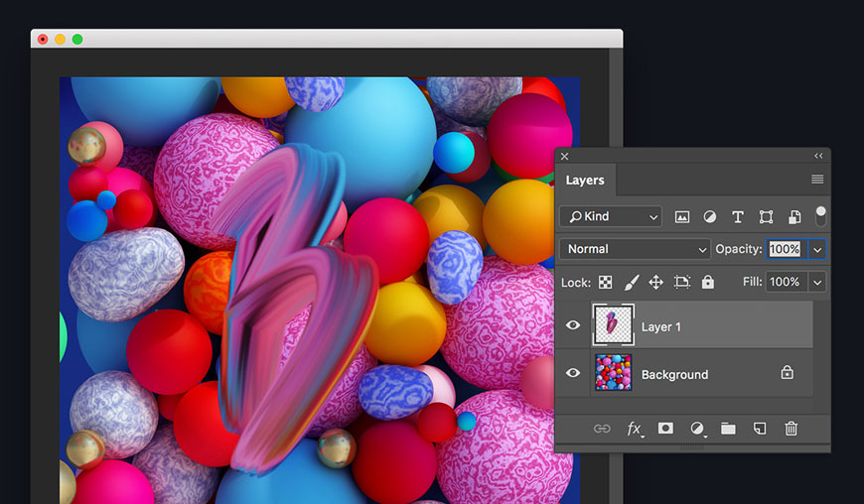Hide the Background layer eye icon
The image size is (864, 504).
[573, 372]
